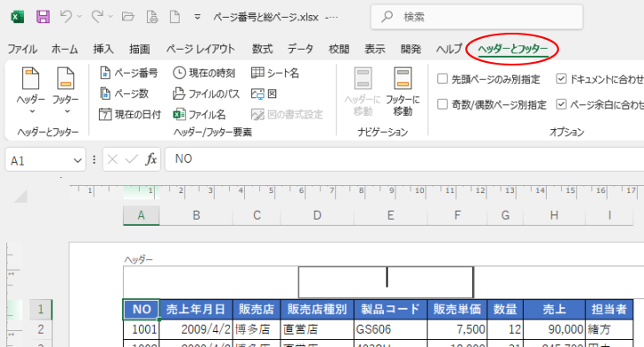Open the 校閲 tab
The height and width of the screenshot is (347, 644).
(x=339, y=50)
